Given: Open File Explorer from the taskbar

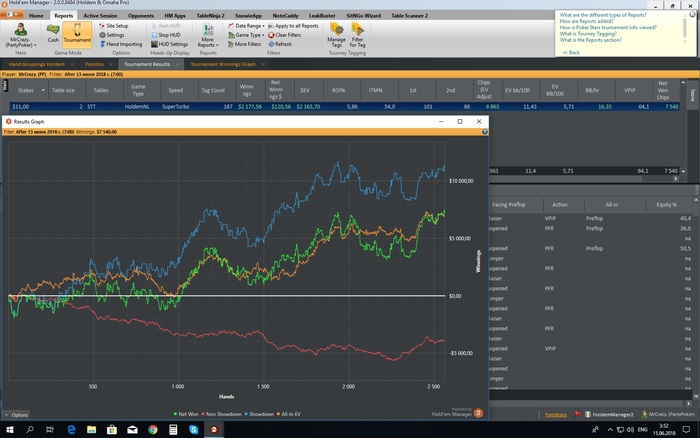Looking at the screenshot, I should click(92, 430).
